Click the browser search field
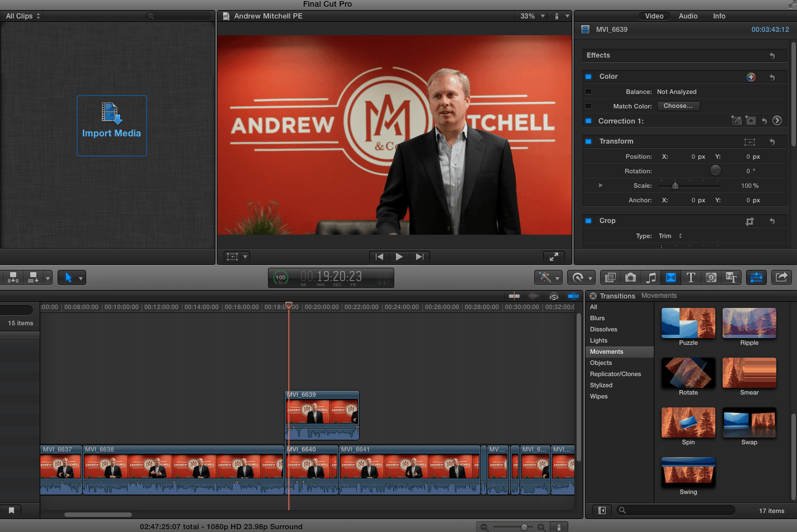The height and width of the screenshot is (532, 797). [x=179, y=16]
